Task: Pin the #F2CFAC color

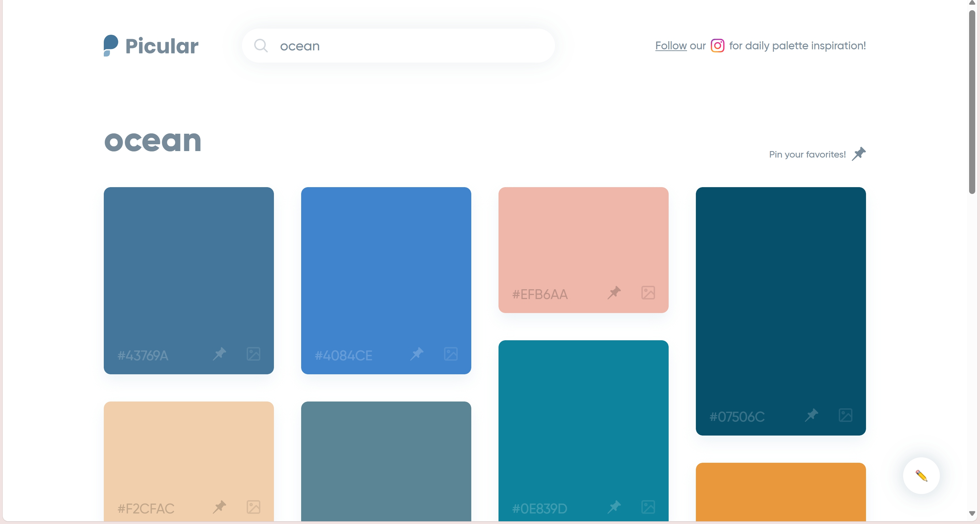Action: 219,507
